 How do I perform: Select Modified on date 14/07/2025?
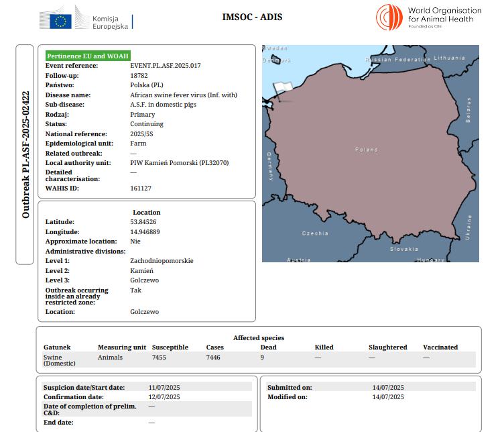tap(388, 397)
